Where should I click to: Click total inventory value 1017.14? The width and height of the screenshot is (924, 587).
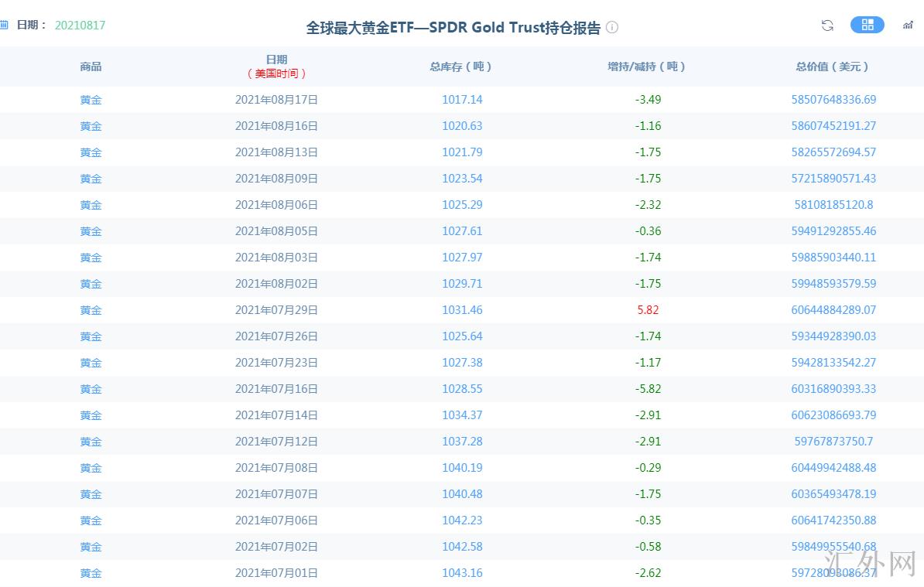(x=462, y=100)
